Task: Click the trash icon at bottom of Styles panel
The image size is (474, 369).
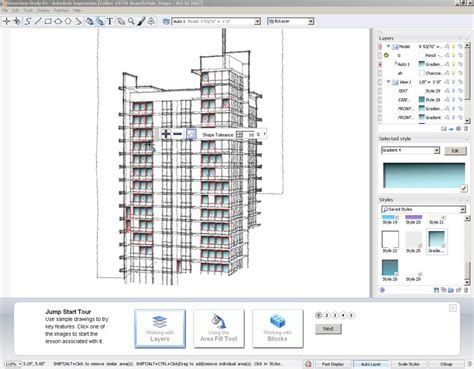Action: coord(466,290)
